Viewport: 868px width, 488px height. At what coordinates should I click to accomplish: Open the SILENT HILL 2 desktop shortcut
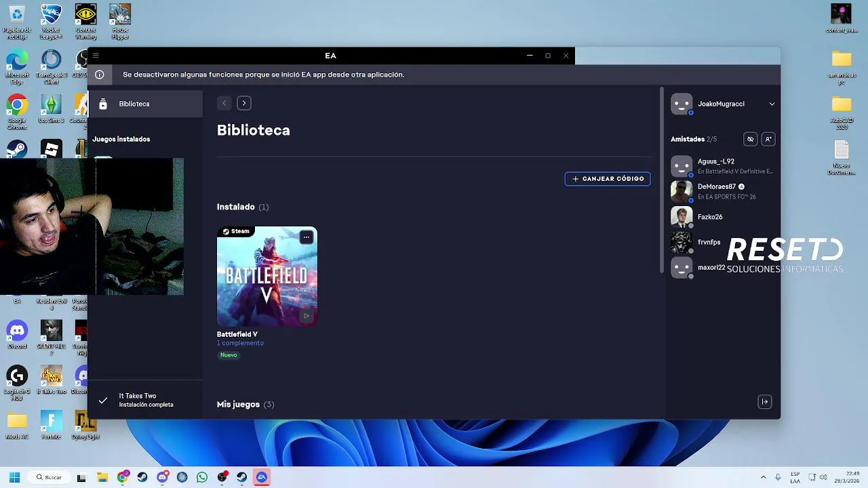tap(52, 338)
